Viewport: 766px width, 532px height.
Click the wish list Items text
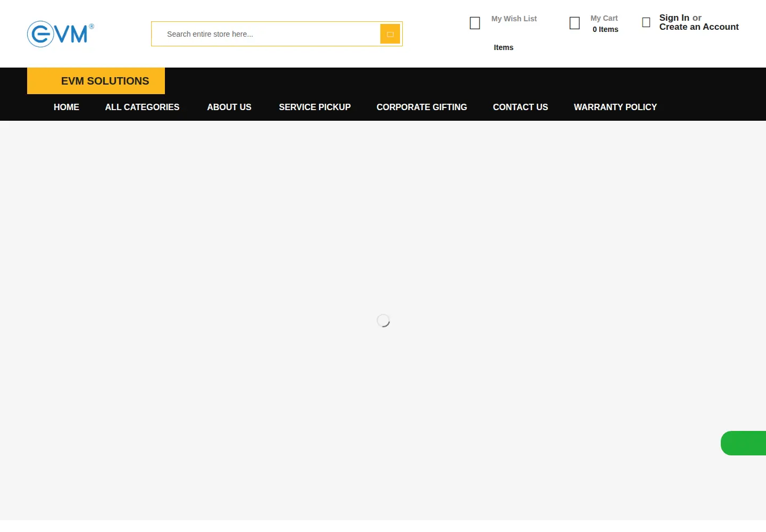pos(503,47)
